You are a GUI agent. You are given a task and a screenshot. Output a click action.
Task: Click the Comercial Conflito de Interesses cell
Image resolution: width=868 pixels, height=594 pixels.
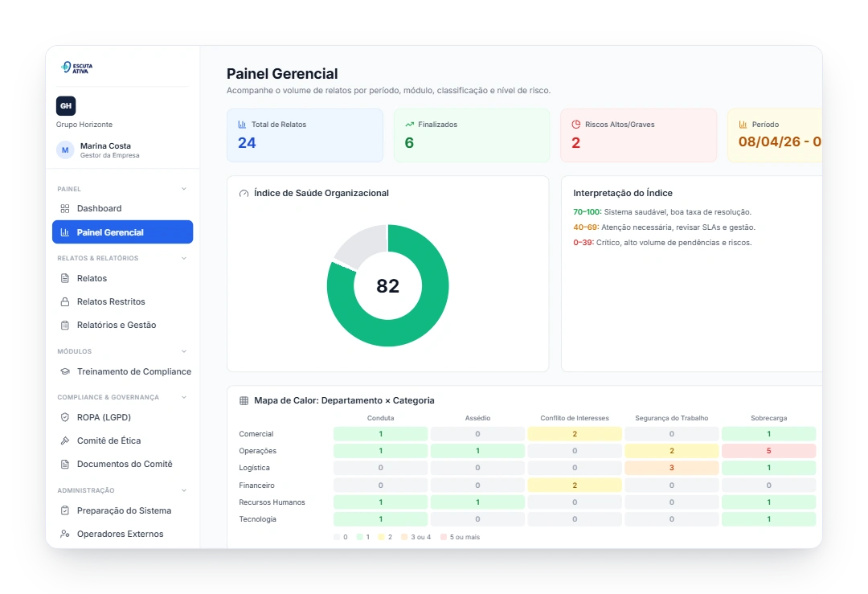575,434
